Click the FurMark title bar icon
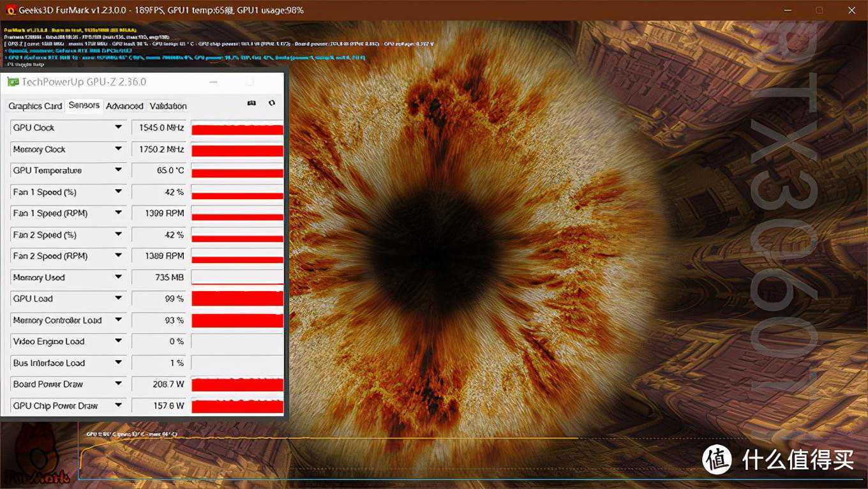Image resolution: width=868 pixels, height=489 pixels. 10,10
